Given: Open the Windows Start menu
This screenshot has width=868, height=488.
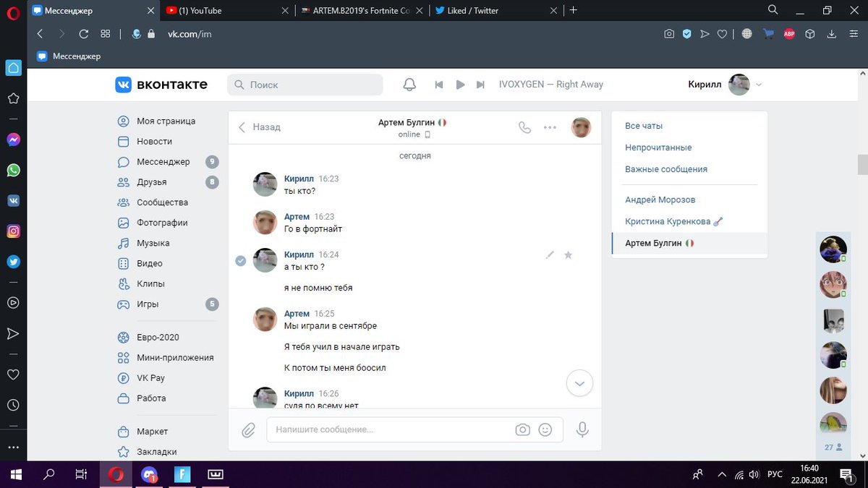Looking at the screenshot, I should click(x=16, y=475).
